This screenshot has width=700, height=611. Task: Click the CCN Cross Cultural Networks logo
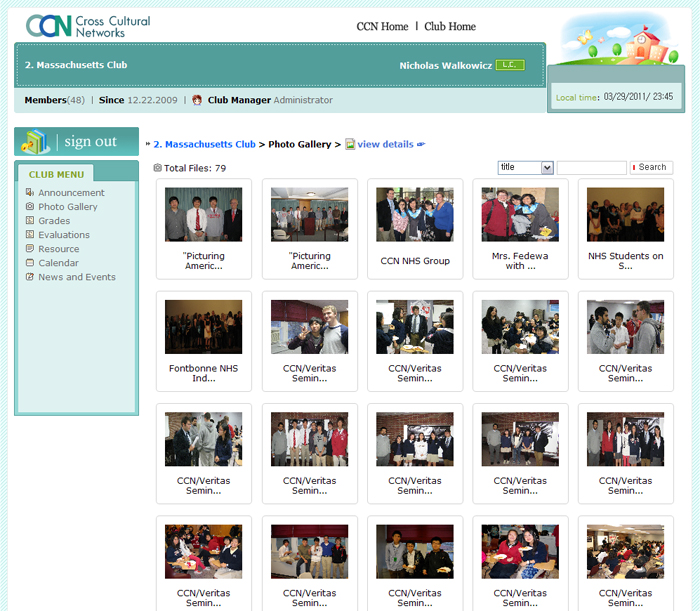(88, 26)
